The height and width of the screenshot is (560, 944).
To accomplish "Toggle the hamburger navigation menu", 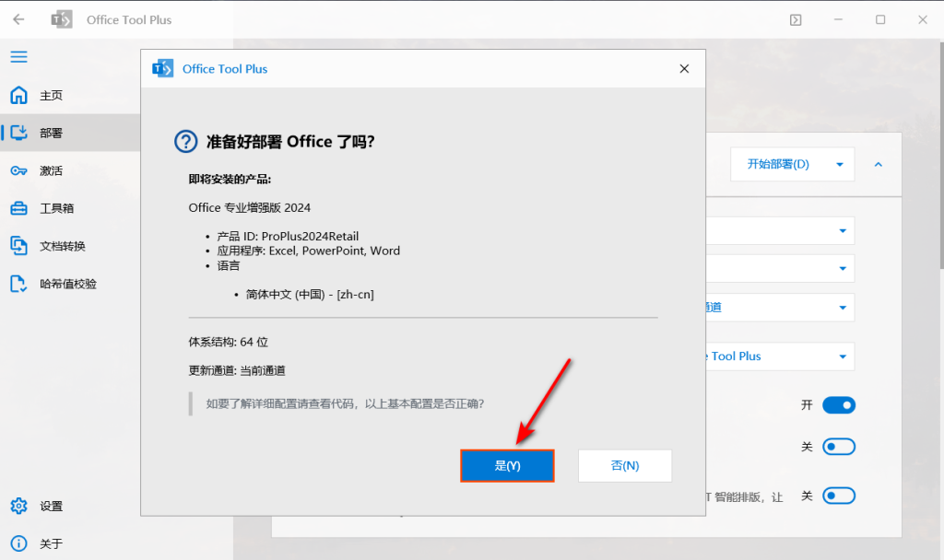I will click(x=18, y=57).
